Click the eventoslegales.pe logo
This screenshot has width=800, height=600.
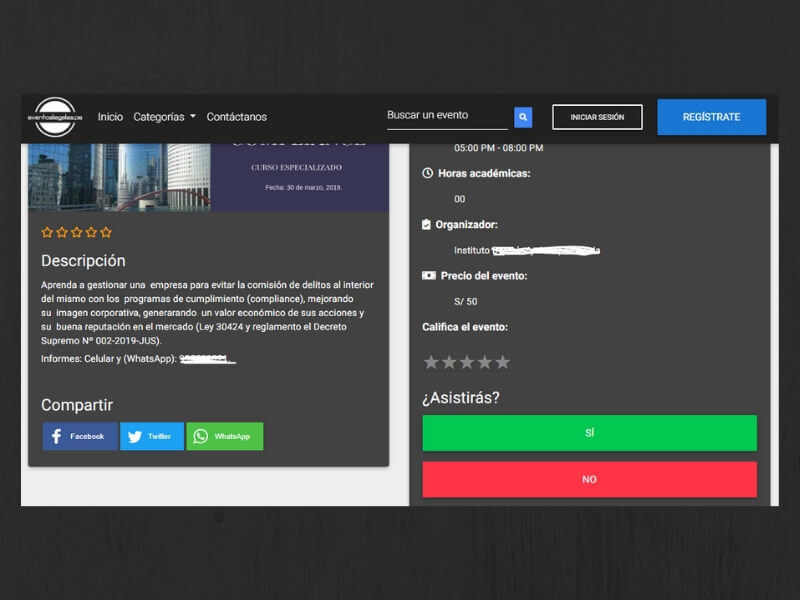[55, 117]
